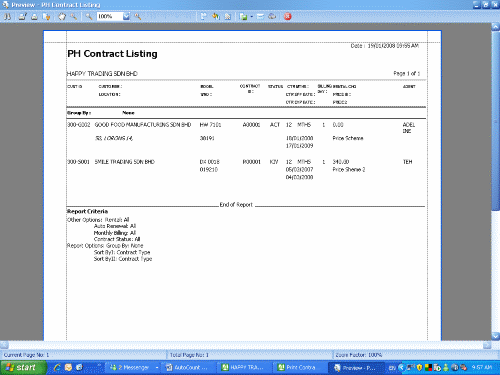The height and width of the screenshot is (375, 500).
Task: Click the zoom out magnifier icon
Action: 88,16
